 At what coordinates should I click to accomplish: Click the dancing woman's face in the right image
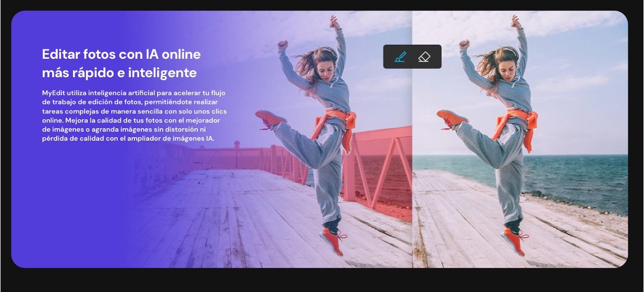(507, 69)
